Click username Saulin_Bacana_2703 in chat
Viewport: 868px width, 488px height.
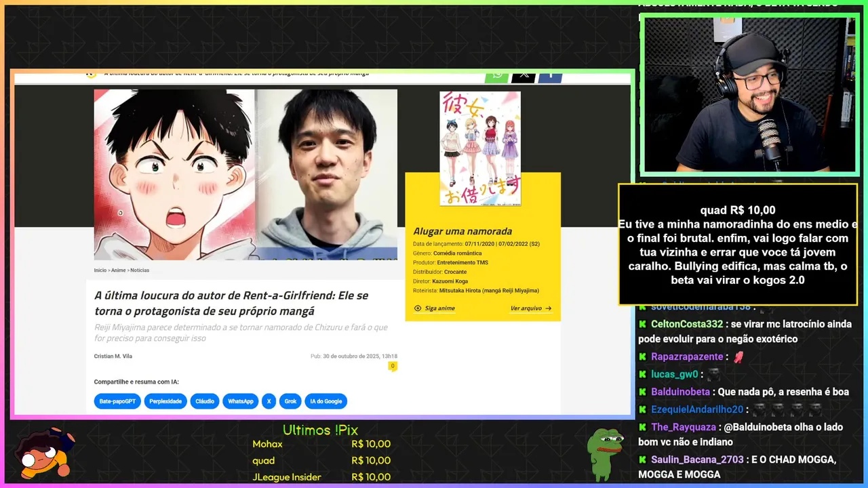698,460
